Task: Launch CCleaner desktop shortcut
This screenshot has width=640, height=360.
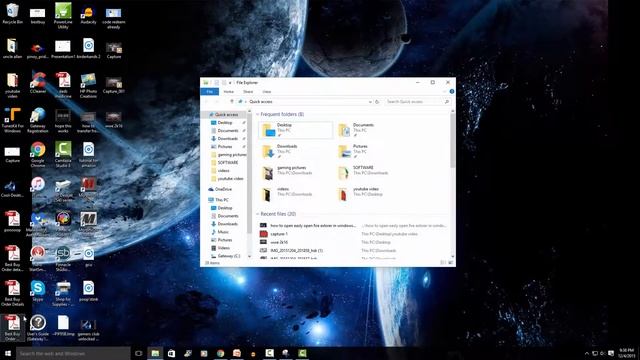Action: point(38,83)
